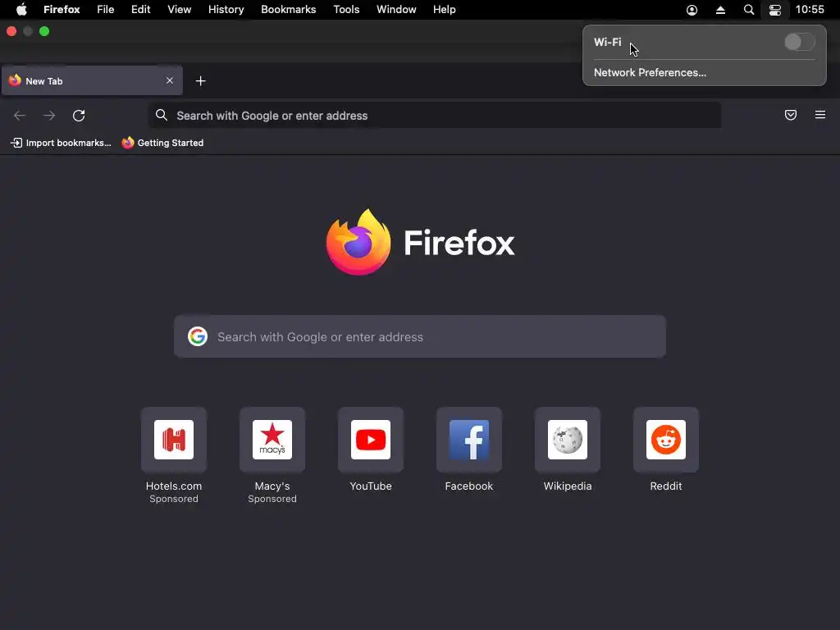The image size is (840, 630).
Task: Open Save to Pocket icon
Action: click(791, 115)
